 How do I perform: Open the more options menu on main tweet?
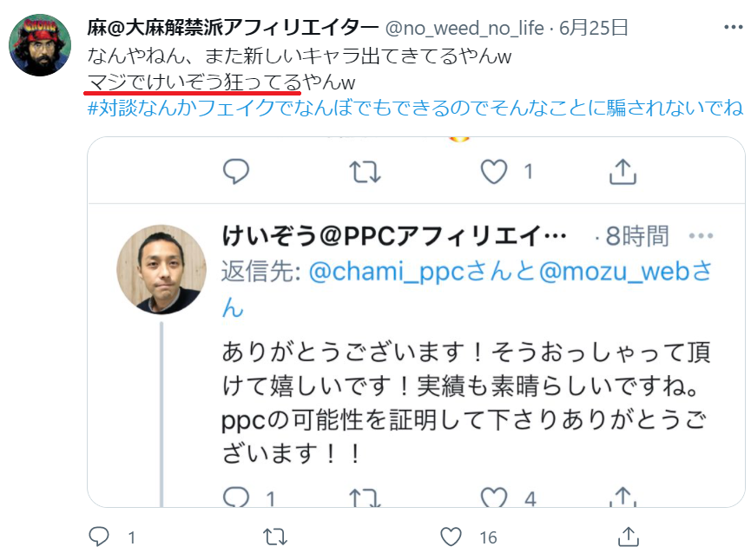click(733, 27)
